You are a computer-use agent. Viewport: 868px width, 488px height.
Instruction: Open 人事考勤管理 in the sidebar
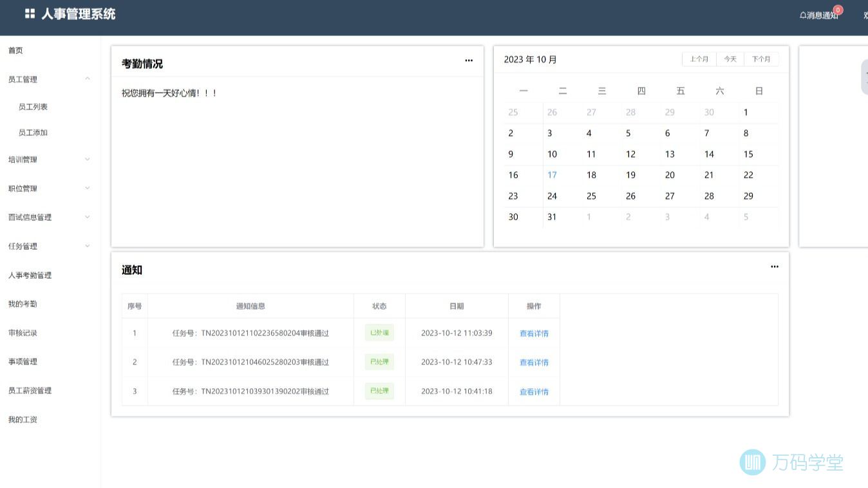pos(30,275)
